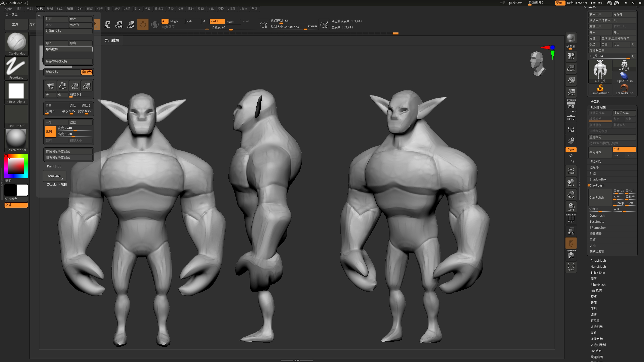Open the Texture Off selector
Image resolution: width=644 pixels, height=362 pixels.
pyautogui.click(x=16, y=116)
